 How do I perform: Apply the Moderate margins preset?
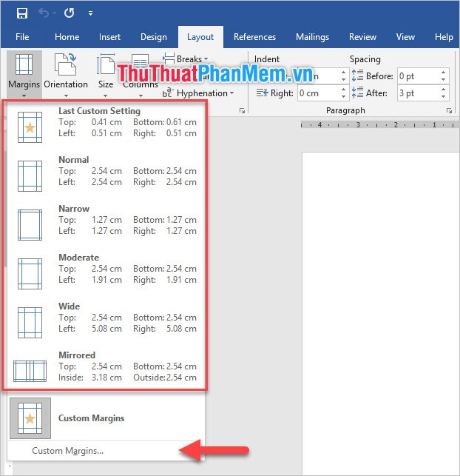105,272
